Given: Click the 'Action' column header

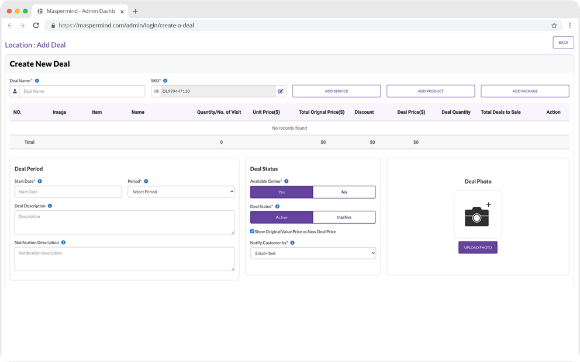Looking at the screenshot, I should pyautogui.click(x=553, y=112).
